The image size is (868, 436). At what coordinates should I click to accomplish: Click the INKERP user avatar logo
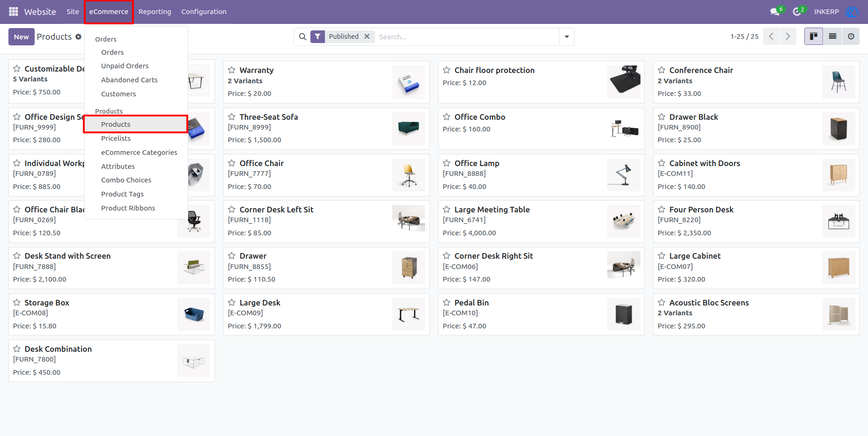tap(852, 11)
